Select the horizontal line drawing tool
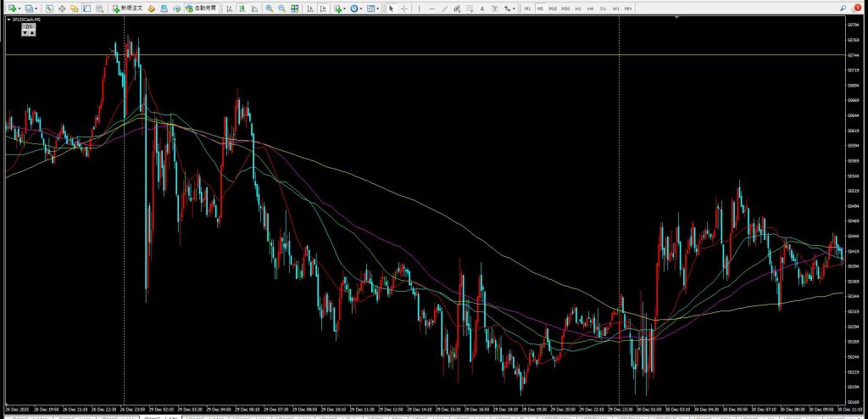The height and width of the screenshot is (419, 868). coord(432,8)
